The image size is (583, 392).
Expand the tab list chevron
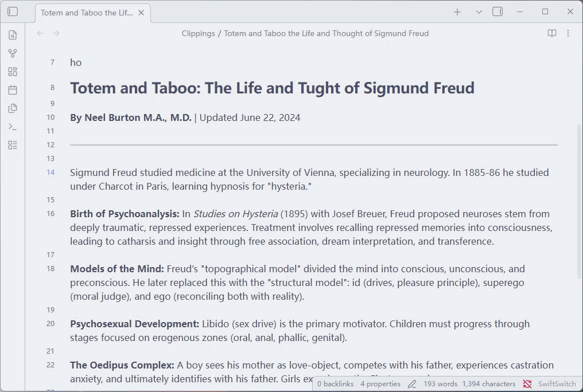[x=479, y=12]
